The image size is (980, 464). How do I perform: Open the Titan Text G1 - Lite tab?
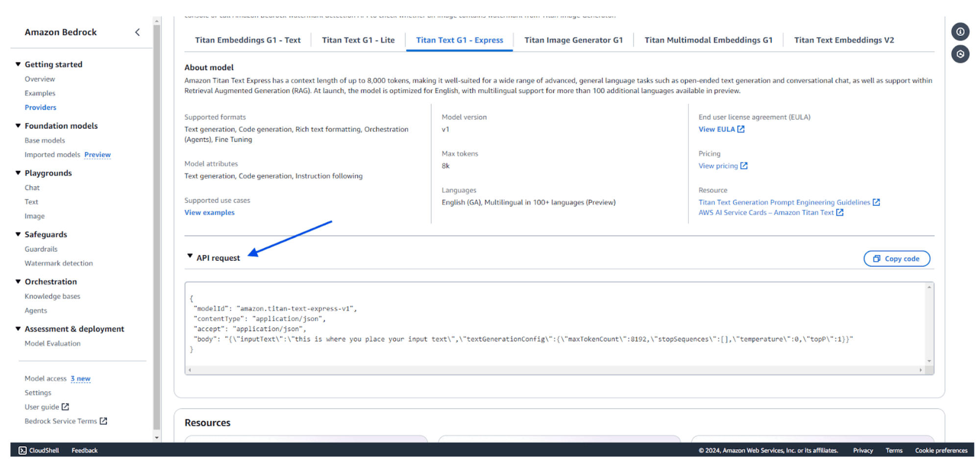point(358,40)
